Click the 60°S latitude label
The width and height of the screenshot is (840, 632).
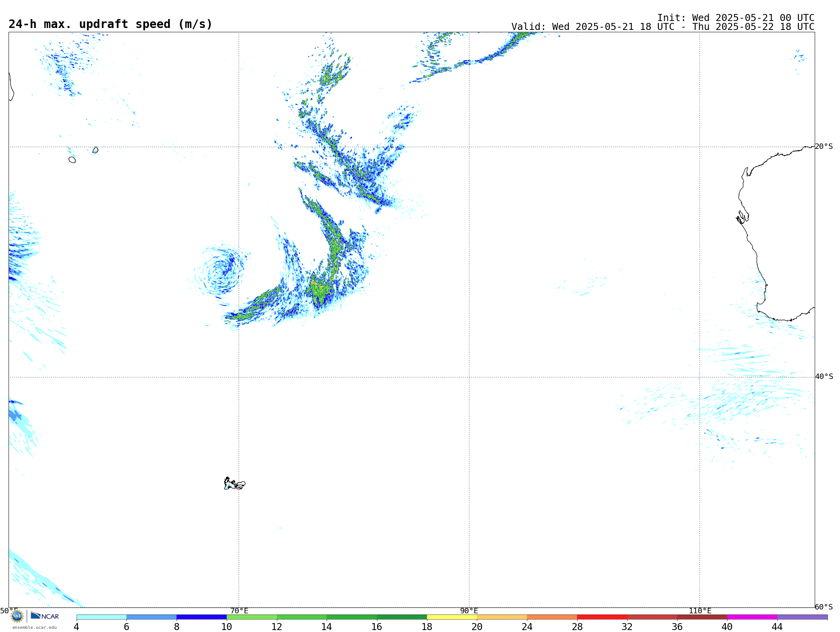pos(824,607)
